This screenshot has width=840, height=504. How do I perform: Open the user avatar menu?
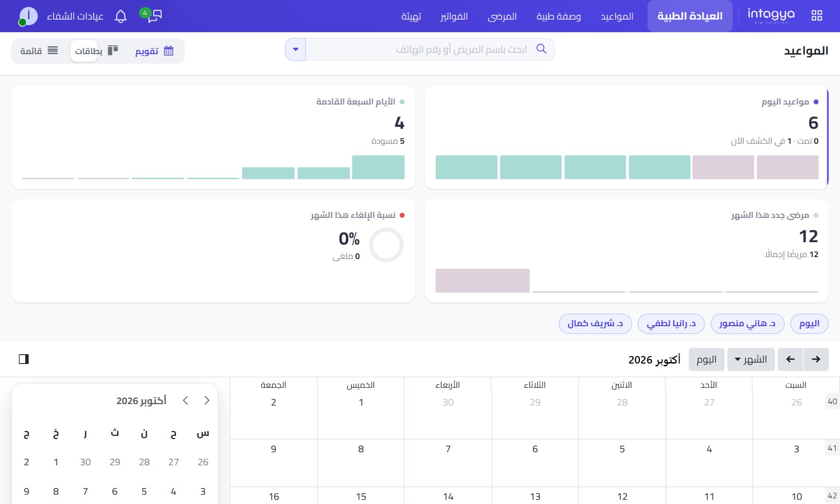pyautogui.click(x=28, y=16)
